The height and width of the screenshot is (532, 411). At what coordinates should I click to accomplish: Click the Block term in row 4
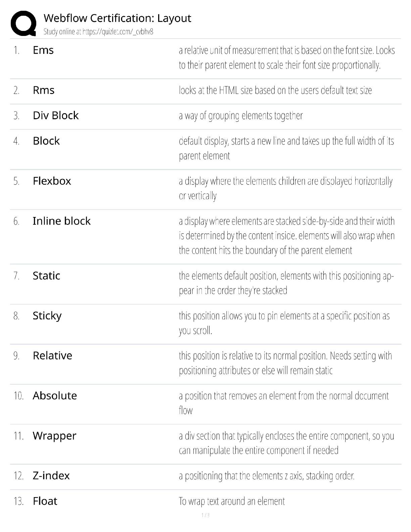tap(46, 141)
